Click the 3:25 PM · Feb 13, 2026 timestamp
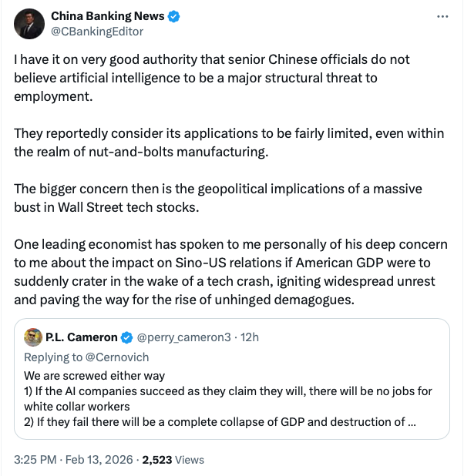This screenshot has width=464, height=476. pyautogui.click(x=72, y=460)
